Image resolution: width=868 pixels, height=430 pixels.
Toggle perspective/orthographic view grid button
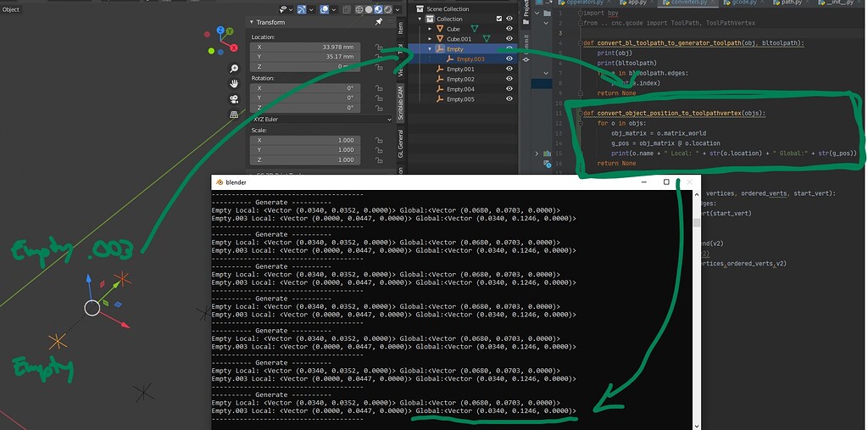[234, 114]
